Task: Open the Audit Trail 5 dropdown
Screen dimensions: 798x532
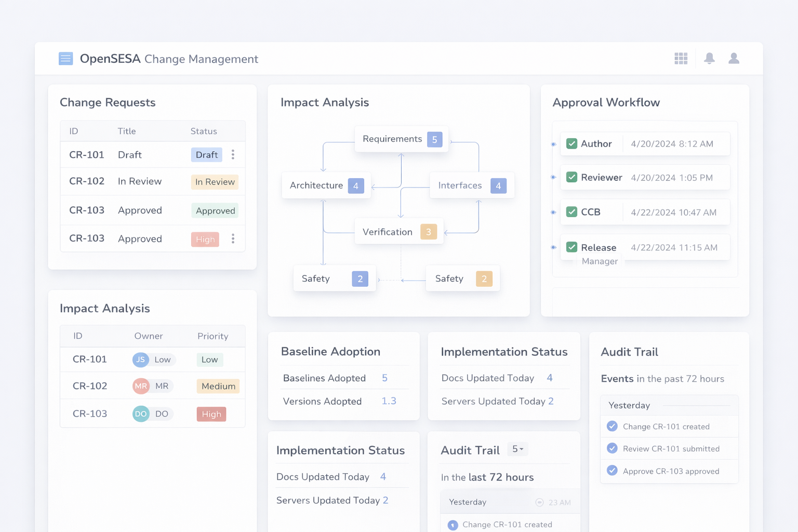Action: pos(517,449)
